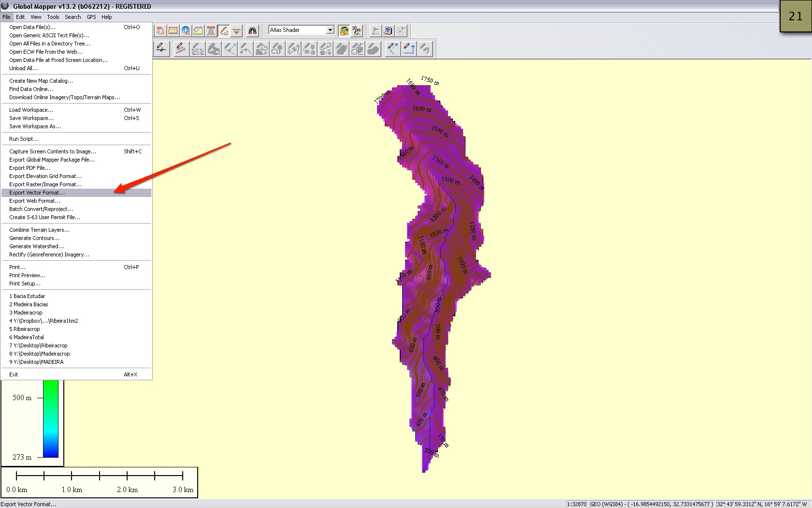Select the Path Profile tool
Image resolution: width=812 pixels, height=508 pixels.
click(x=198, y=30)
